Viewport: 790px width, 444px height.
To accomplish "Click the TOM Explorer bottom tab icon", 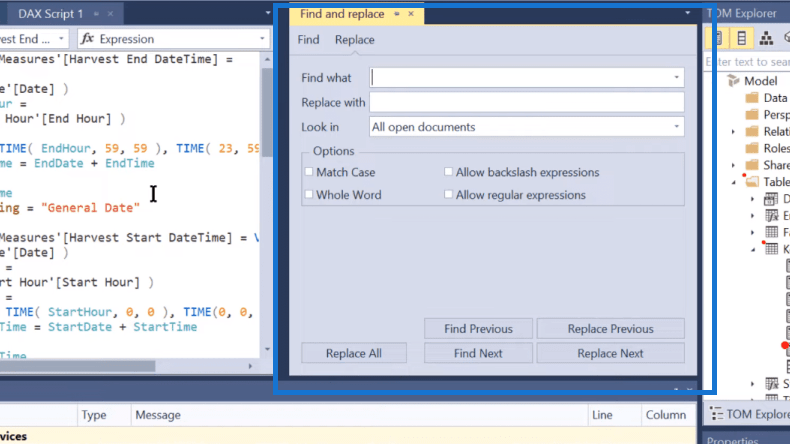I will [x=716, y=414].
